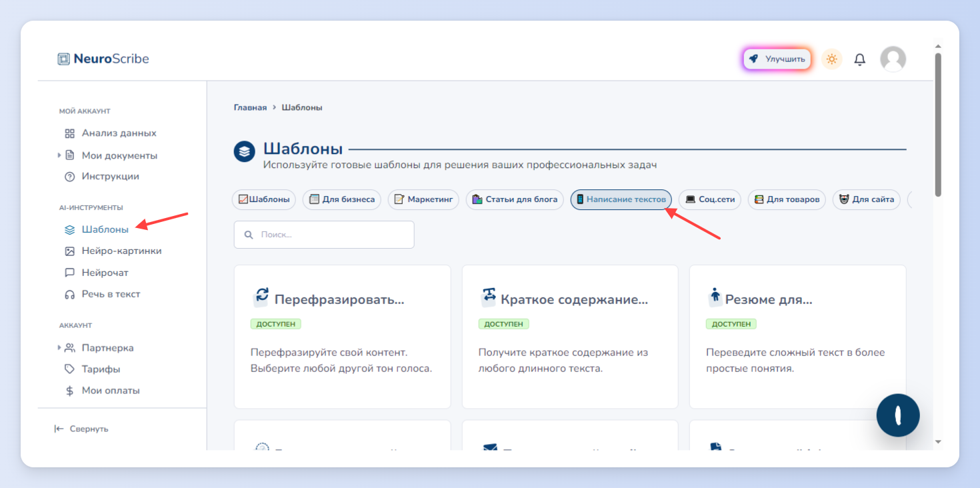Open the user profile avatar
The width and height of the screenshot is (980, 488).
(x=893, y=59)
